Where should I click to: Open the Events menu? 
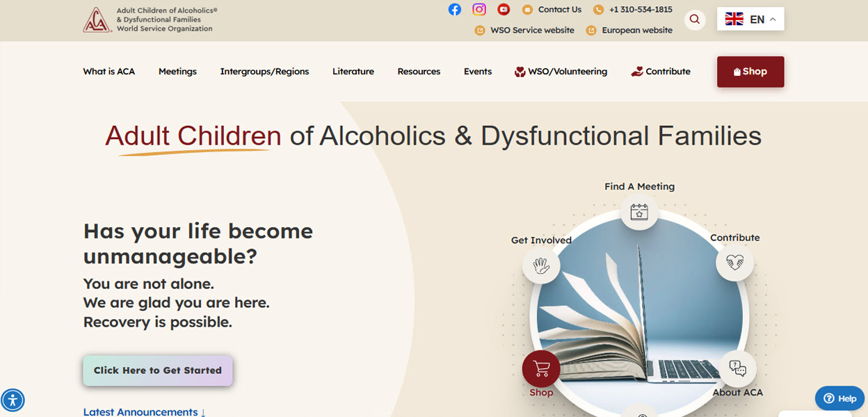[478, 72]
